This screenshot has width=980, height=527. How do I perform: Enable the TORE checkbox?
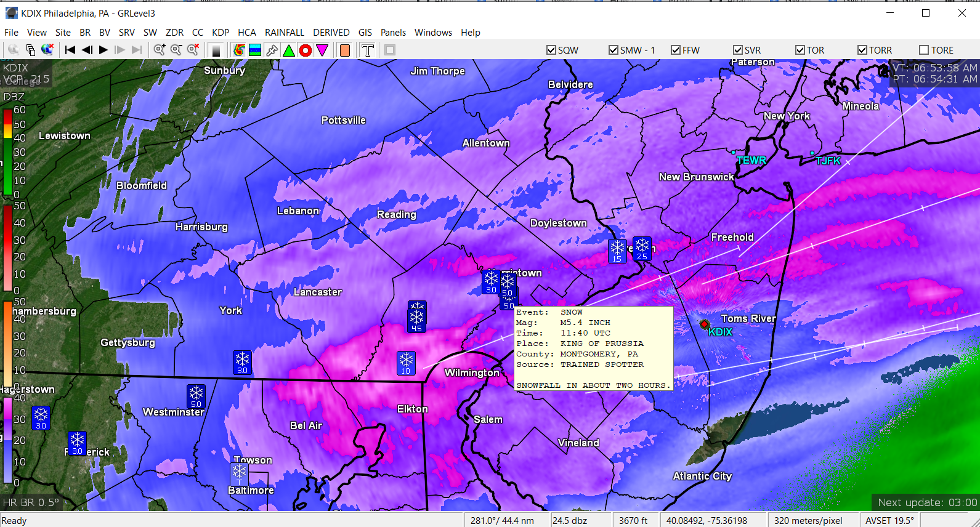pyautogui.click(x=924, y=50)
